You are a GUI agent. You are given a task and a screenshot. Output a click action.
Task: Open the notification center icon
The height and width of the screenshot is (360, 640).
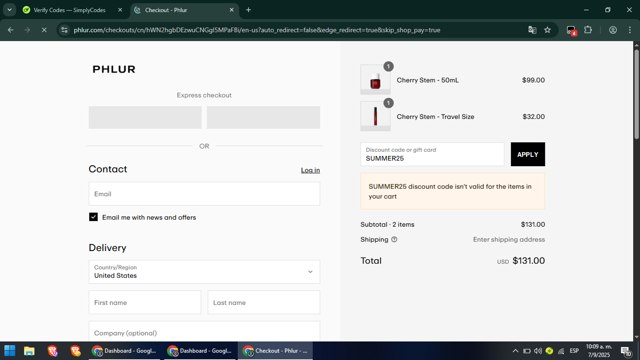click(626, 351)
